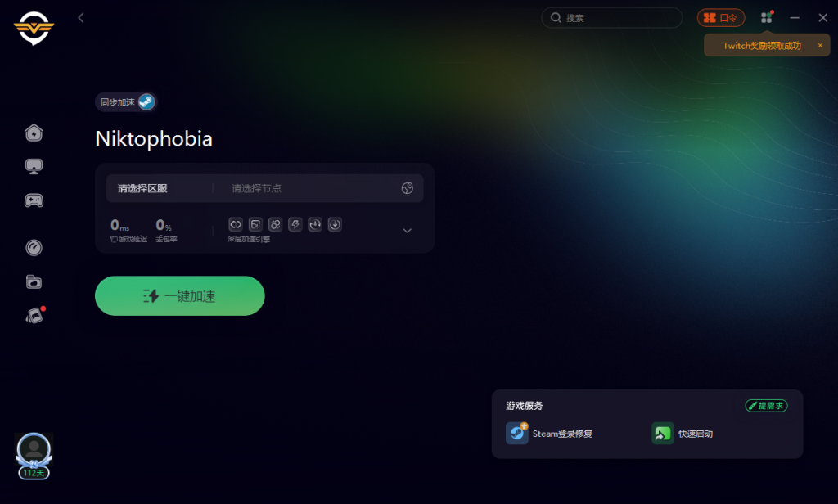
Task: Open the 请选择区服 server region selector
Action: tap(142, 188)
